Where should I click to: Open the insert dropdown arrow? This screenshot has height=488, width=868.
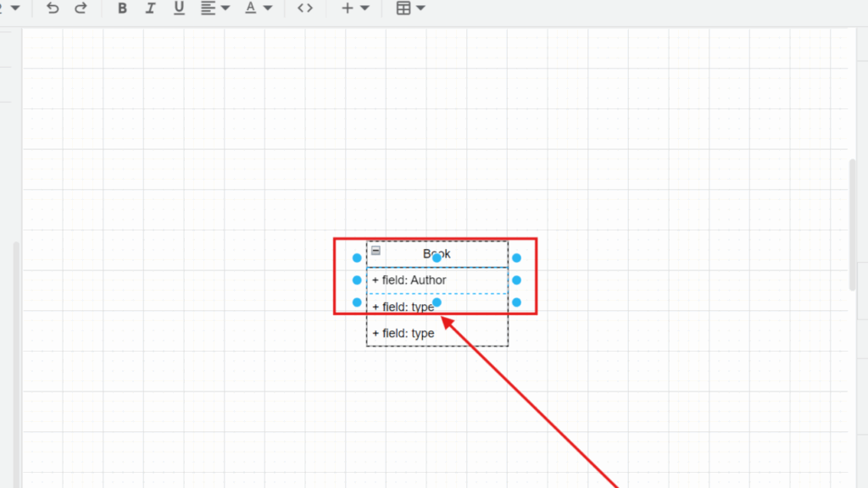click(x=363, y=8)
